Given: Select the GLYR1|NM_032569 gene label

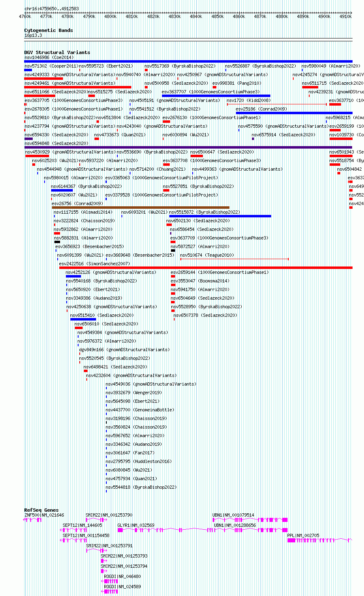Looking at the screenshot, I should pyautogui.click(x=136, y=526).
